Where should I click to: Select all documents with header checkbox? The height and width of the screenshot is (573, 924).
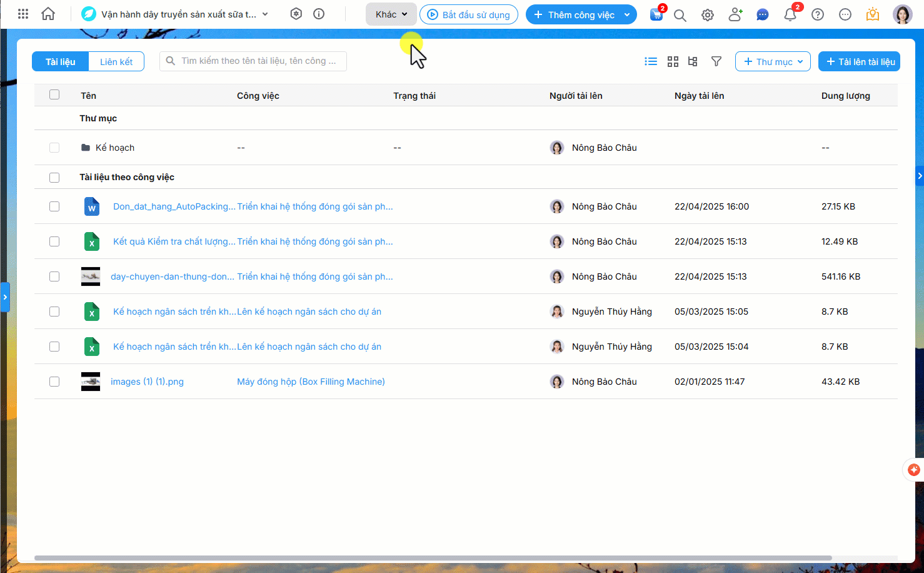pos(54,95)
